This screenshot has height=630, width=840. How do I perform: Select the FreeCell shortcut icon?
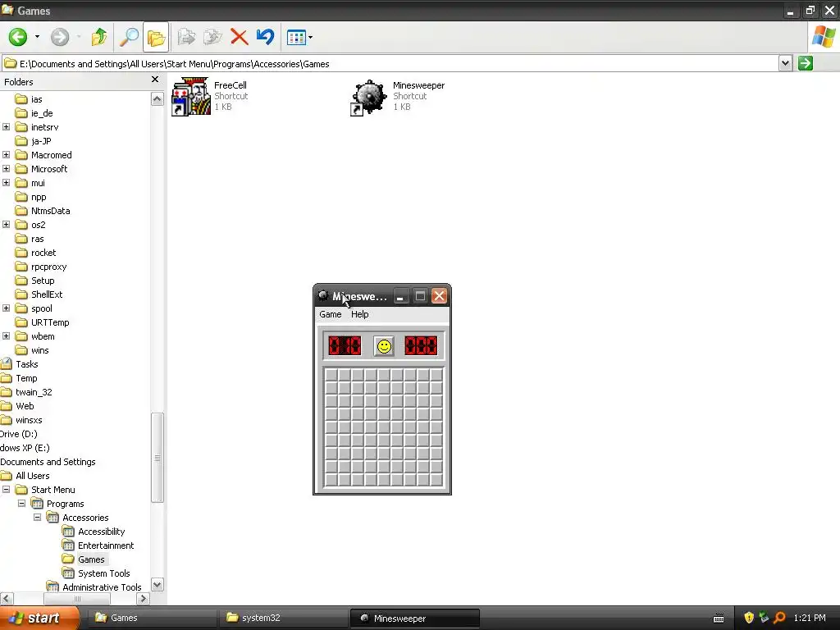(191, 96)
